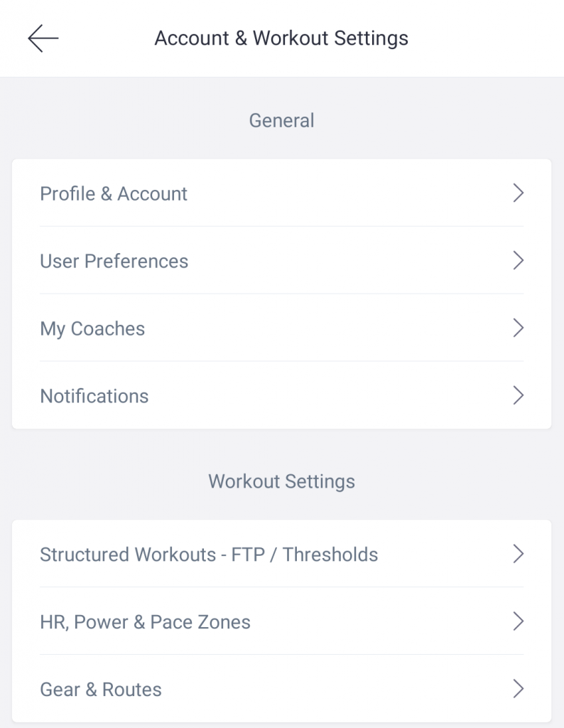Viewport: 564px width, 728px height.
Task: Open User Preferences
Action: tap(281, 260)
